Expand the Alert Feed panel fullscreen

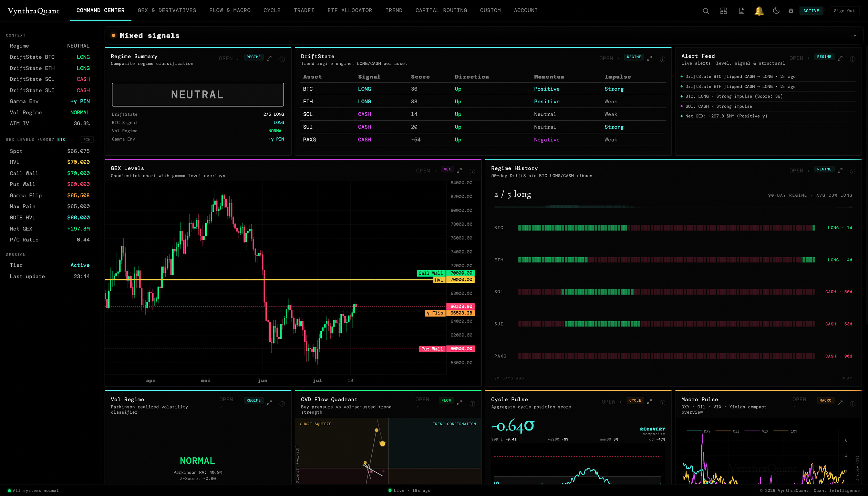coord(840,58)
